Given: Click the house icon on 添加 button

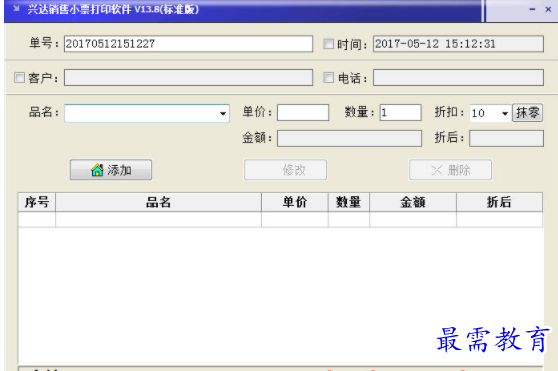Looking at the screenshot, I should click(97, 170).
